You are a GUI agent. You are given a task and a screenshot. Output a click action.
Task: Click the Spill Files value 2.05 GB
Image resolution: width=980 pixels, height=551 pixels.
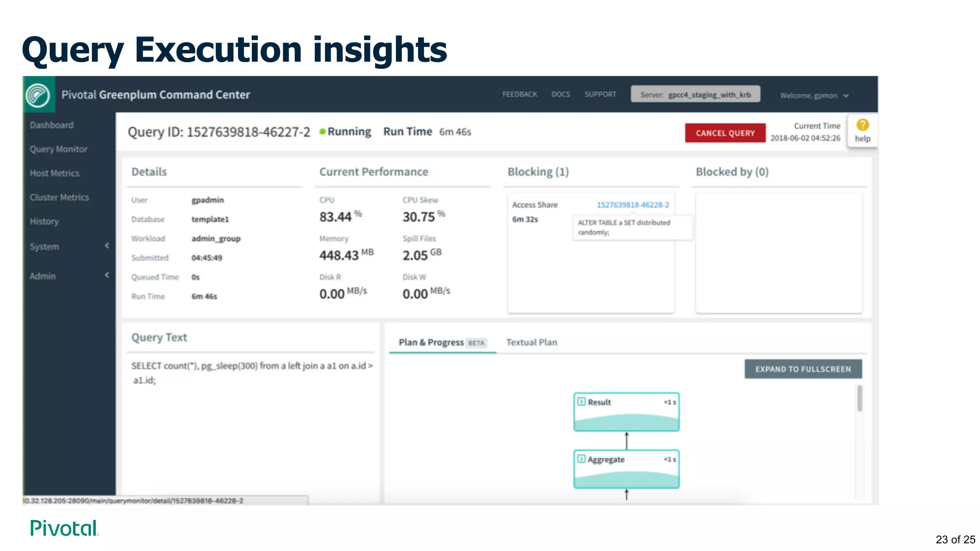[x=422, y=254]
